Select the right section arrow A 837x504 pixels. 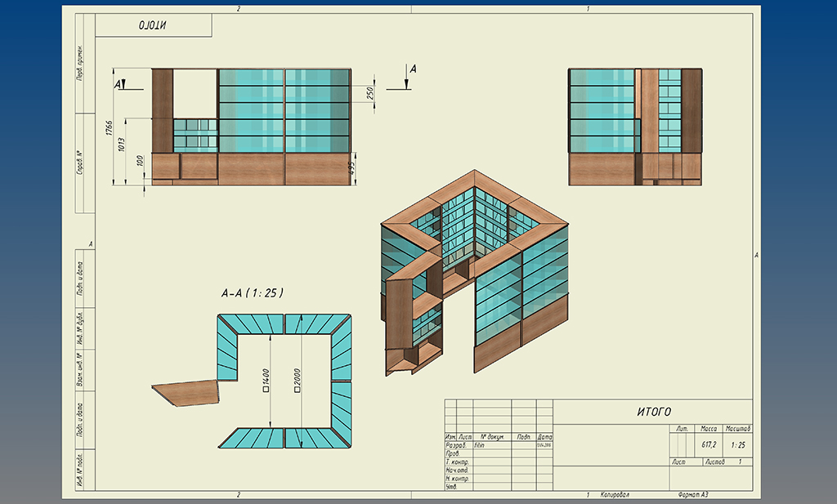410,76
